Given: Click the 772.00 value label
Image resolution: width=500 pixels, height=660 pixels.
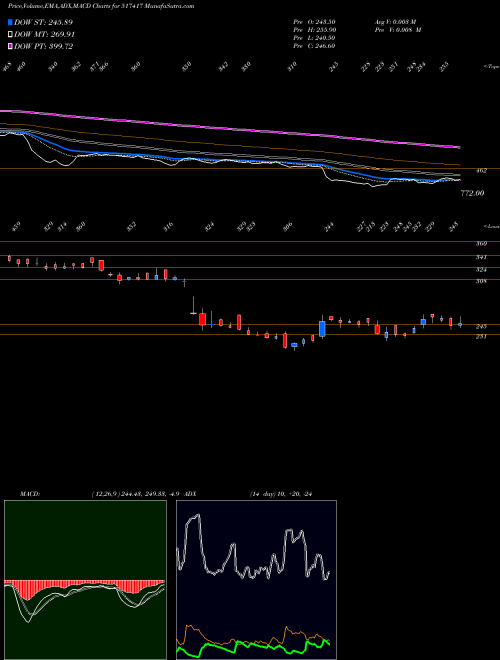Looking at the screenshot, I should (472, 193).
